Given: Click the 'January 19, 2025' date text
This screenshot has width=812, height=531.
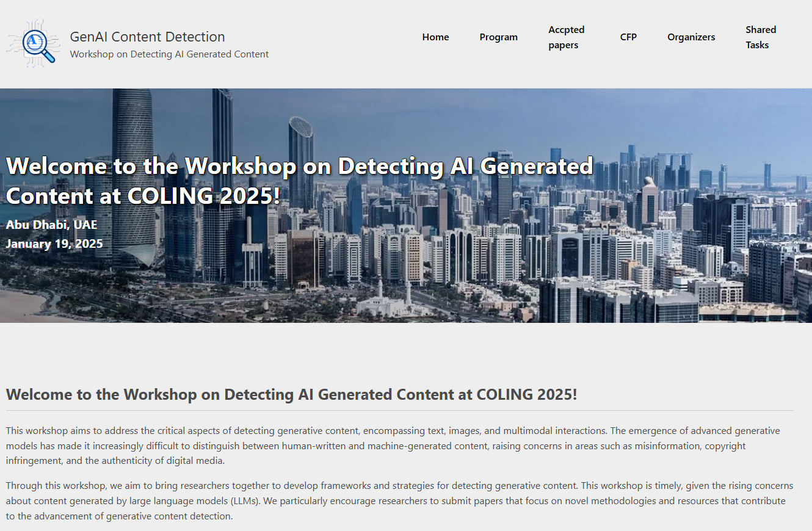Looking at the screenshot, I should (54, 244).
